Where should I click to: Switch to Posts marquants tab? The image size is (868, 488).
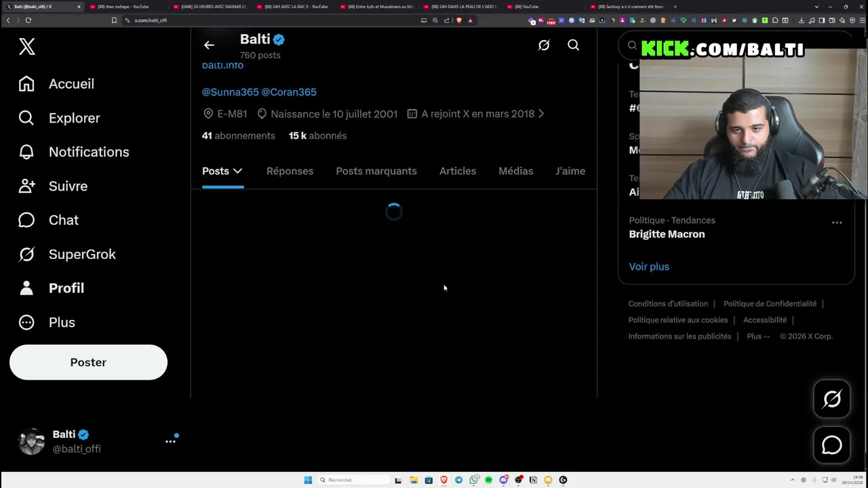pyautogui.click(x=376, y=171)
